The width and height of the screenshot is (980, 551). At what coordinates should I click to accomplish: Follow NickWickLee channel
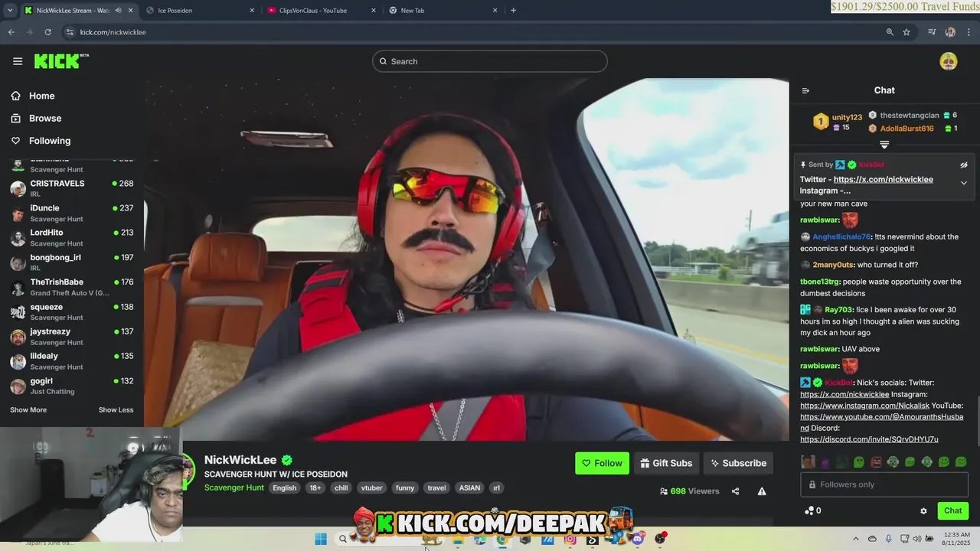tap(602, 463)
